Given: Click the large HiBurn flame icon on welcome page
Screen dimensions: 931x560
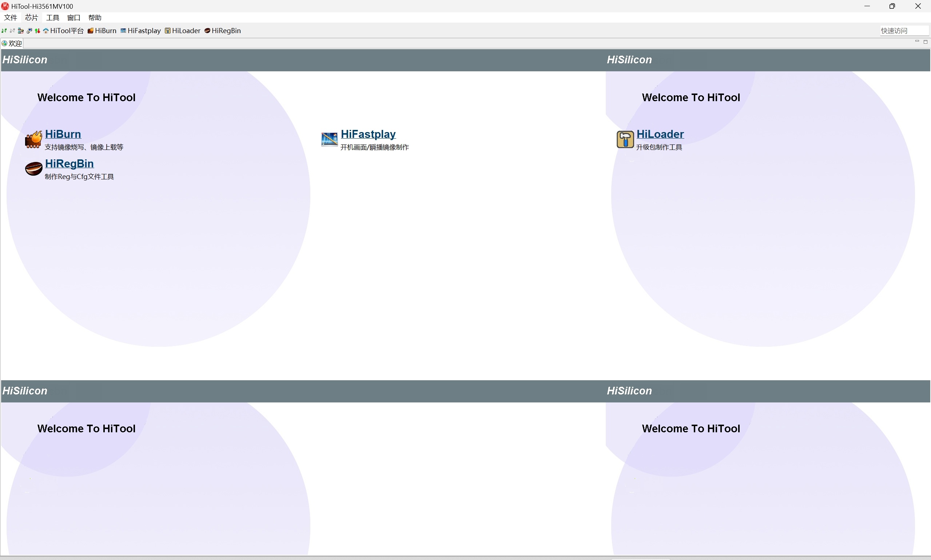Looking at the screenshot, I should (x=33, y=139).
